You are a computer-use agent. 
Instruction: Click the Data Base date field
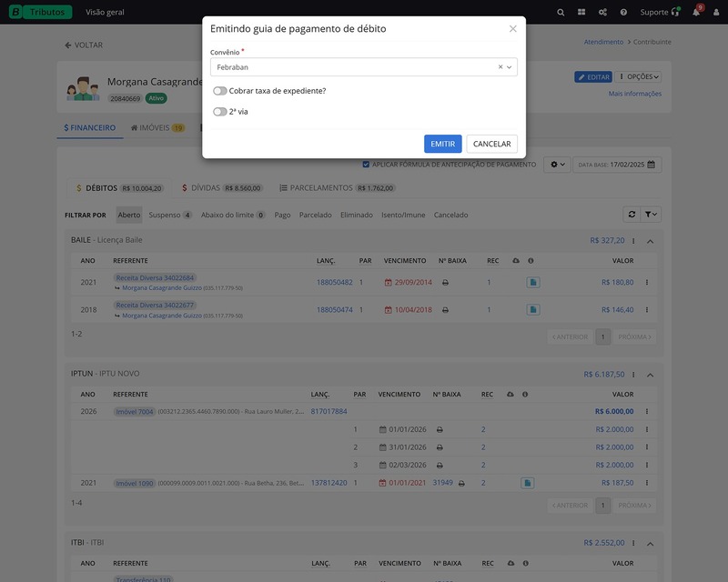click(x=617, y=165)
